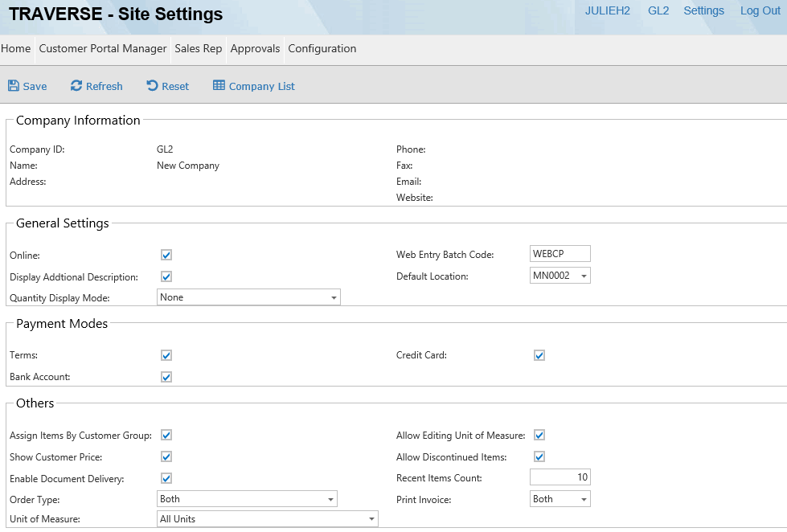Toggle the Credit Card checkbox

539,355
